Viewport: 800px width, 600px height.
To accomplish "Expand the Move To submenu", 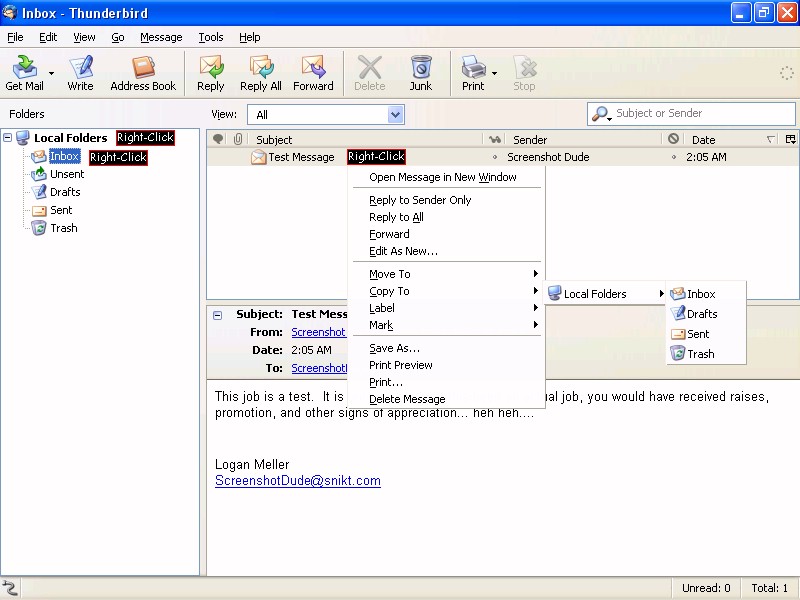I will (x=446, y=274).
